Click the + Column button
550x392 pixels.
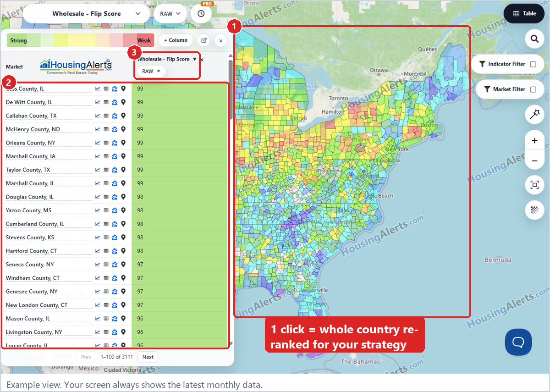[x=176, y=40]
